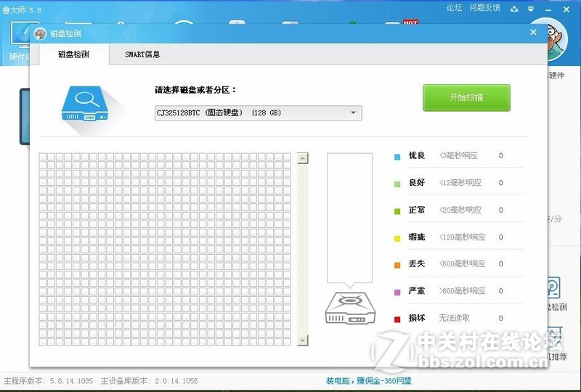Click the 论坛 link in title bar
Screen dimensions: 581x392
pyautogui.click(x=454, y=8)
